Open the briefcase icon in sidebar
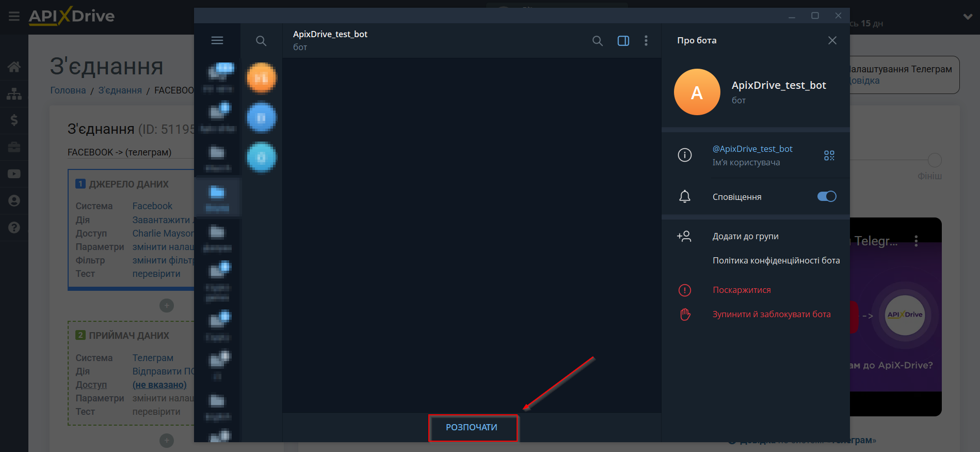The height and width of the screenshot is (452, 980). [x=14, y=147]
